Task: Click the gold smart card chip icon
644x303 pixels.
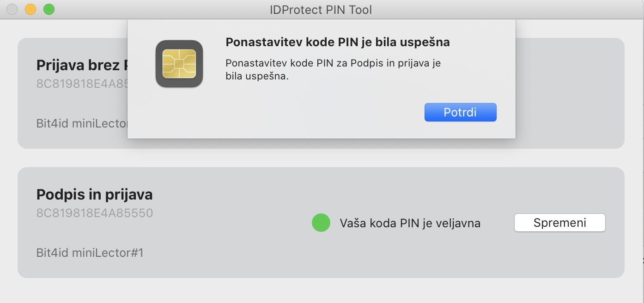Action: click(x=179, y=64)
